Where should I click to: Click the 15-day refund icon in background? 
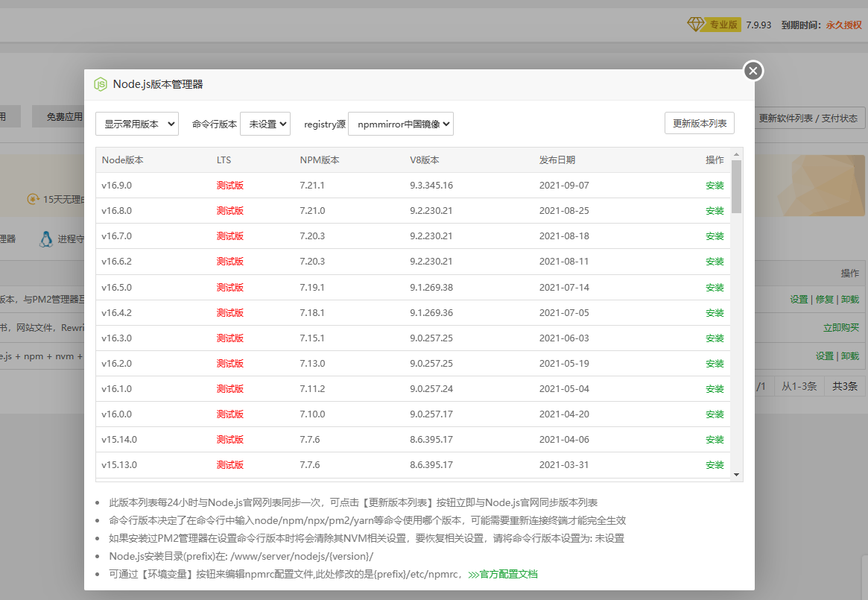point(33,199)
